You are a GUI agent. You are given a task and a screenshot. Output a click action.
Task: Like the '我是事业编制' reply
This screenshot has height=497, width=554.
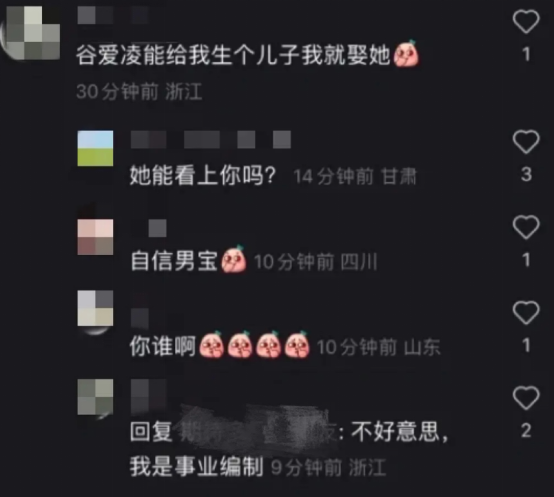(x=526, y=398)
